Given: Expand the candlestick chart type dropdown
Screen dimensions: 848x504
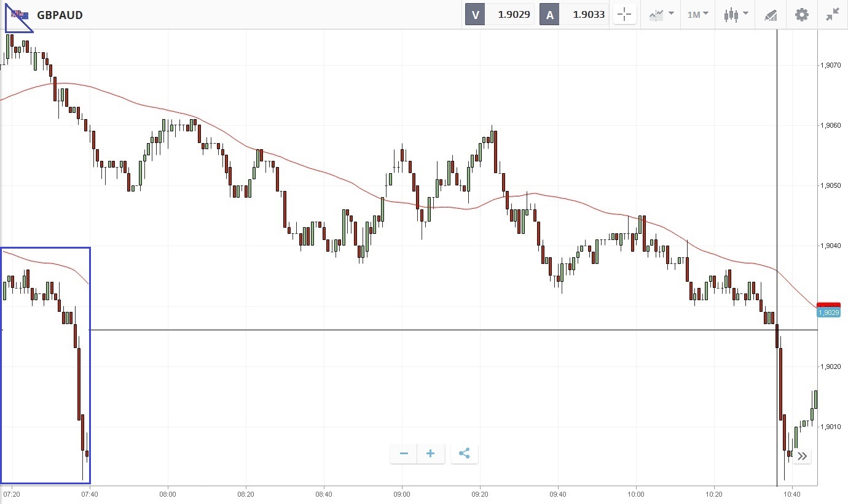Looking at the screenshot, I should coord(736,15).
